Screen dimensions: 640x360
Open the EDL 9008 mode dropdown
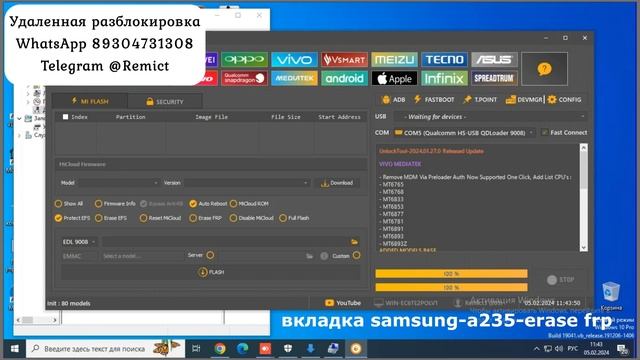click(79, 242)
